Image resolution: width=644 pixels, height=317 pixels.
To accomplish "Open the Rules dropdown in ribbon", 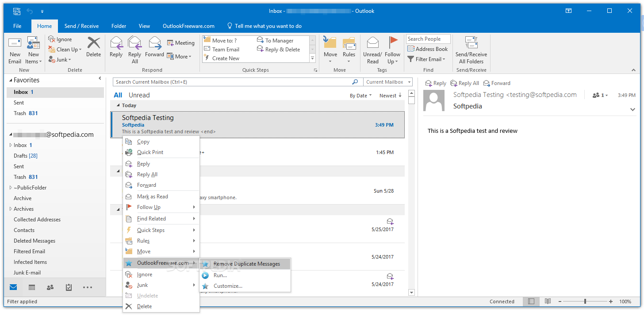I will point(349,50).
